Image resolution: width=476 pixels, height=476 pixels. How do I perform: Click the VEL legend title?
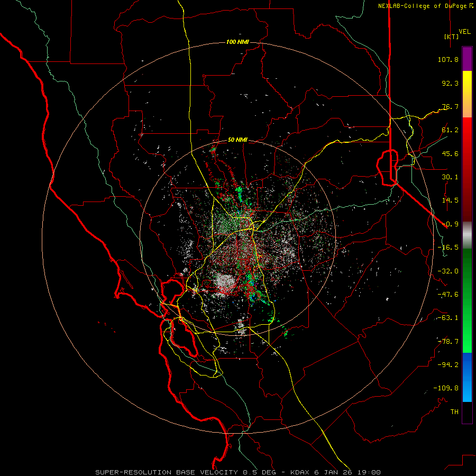click(x=465, y=32)
